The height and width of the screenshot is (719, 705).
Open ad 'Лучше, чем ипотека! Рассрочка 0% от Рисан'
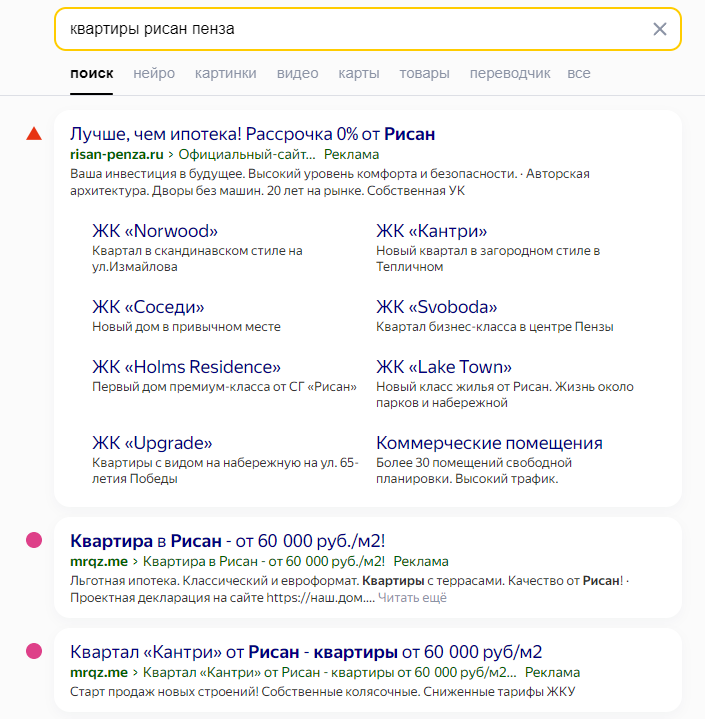coord(252,134)
